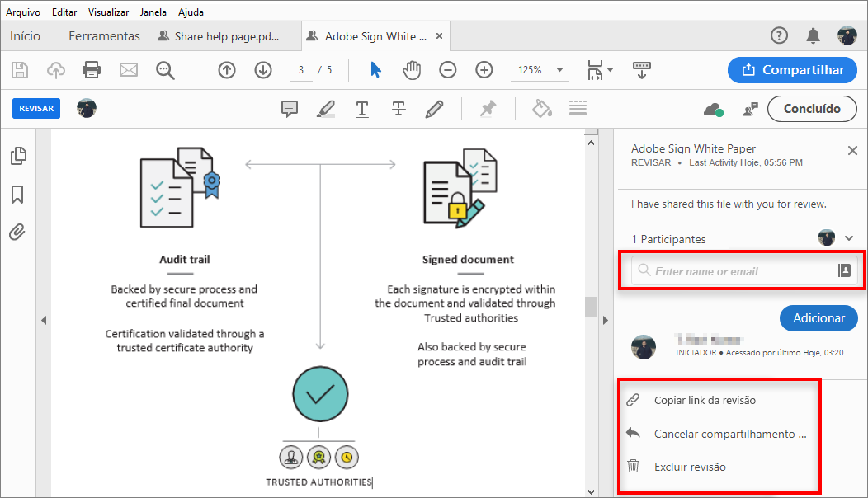Switch to the Início tab
The width and height of the screenshot is (868, 498).
pos(25,36)
